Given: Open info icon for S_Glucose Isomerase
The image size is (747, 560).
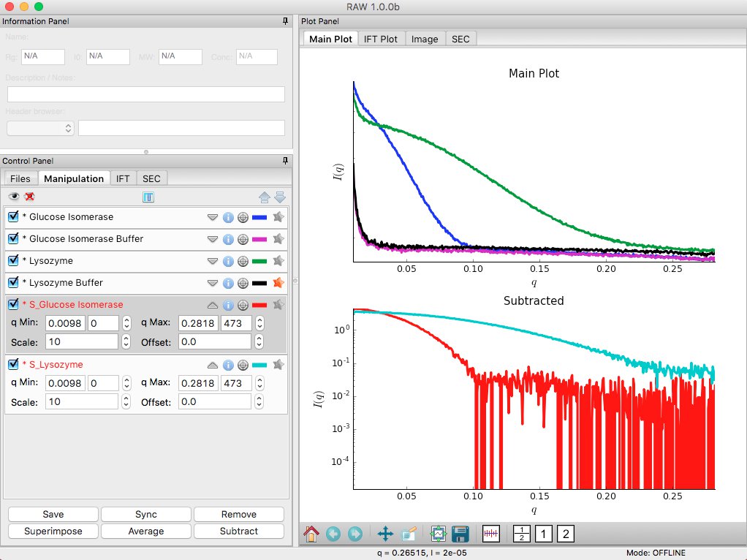Looking at the screenshot, I should coord(228,305).
